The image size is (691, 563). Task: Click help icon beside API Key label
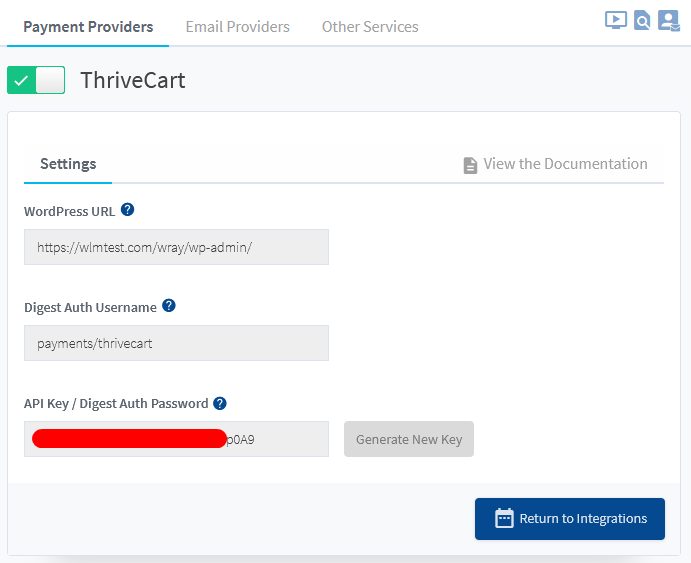point(219,403)
